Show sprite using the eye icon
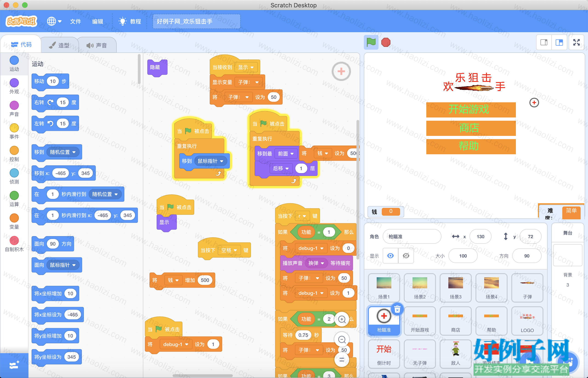The width and height of the screenshot is (588, 378). (x=390, y=256)
